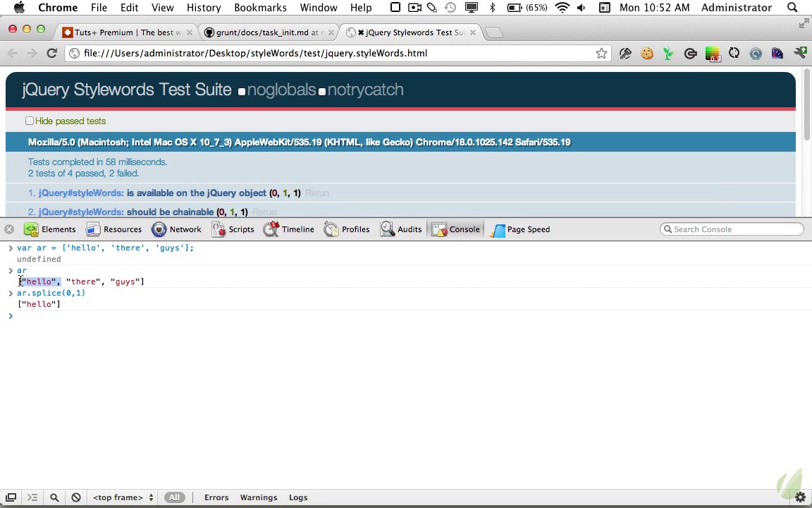Open the Audits panel
812x508 pixels.
point(400,229)
